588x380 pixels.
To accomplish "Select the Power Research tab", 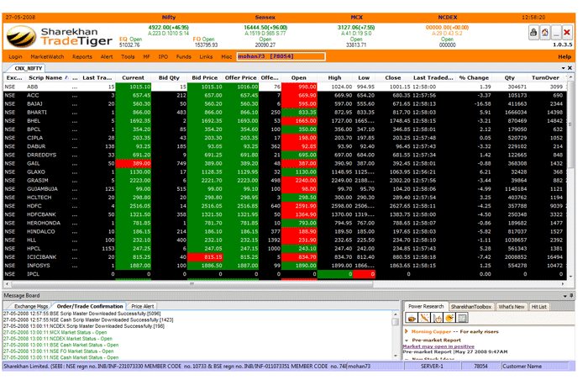I will [x=426, y=306].
